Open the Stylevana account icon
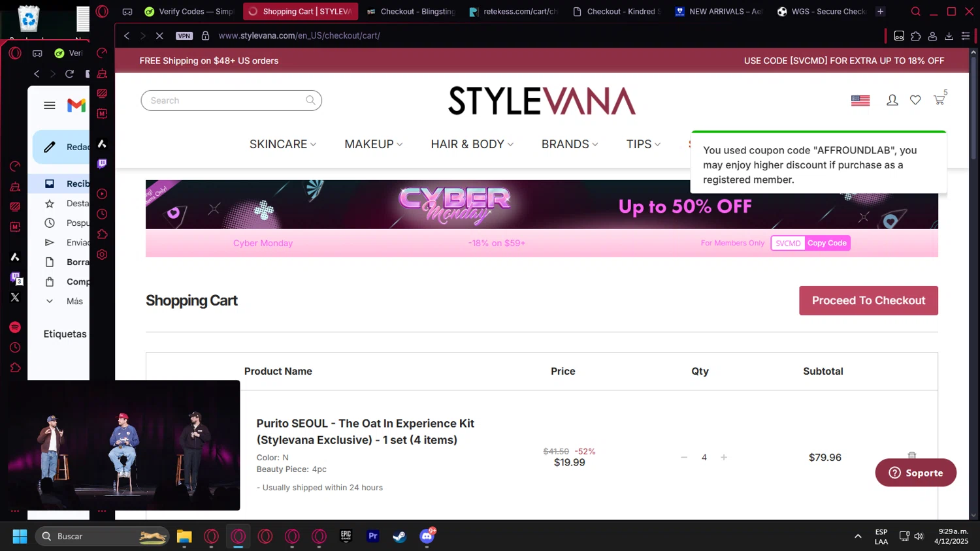Viewport: 980px width, 551px height. [892, 100]
